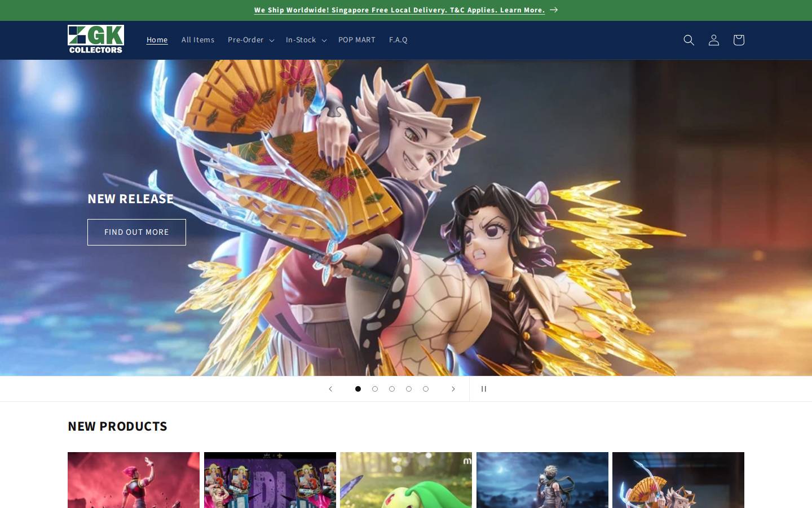Open the red Hisoka figure product thumbnail
The height and width of the screenshot is (508, 812).
pos(134,480)
